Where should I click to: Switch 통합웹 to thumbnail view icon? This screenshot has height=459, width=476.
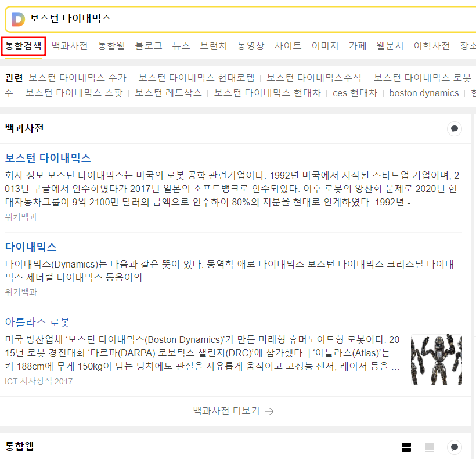pos(430,447)
